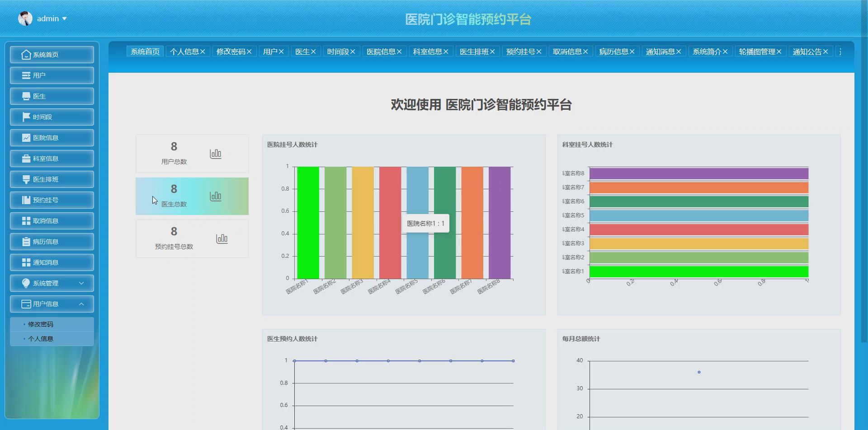Click the purple 医院名称8 bar
This screenshot has height=430, width=868.
point(500,223)
